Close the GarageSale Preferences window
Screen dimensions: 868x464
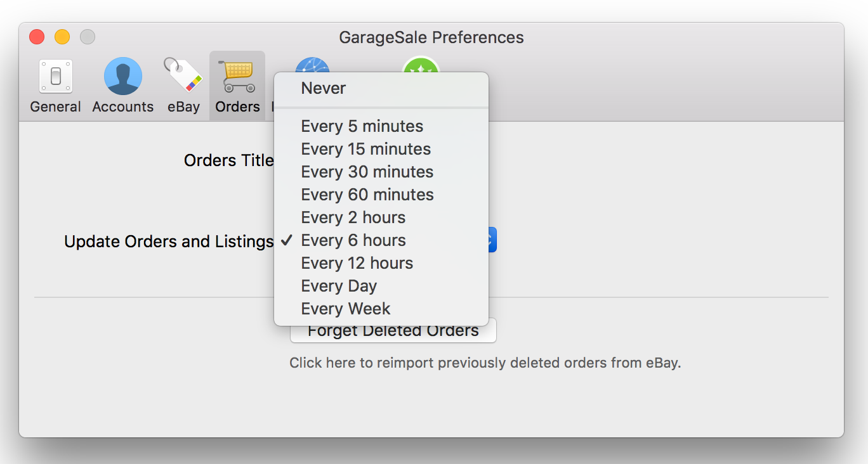tap(37, 37)
